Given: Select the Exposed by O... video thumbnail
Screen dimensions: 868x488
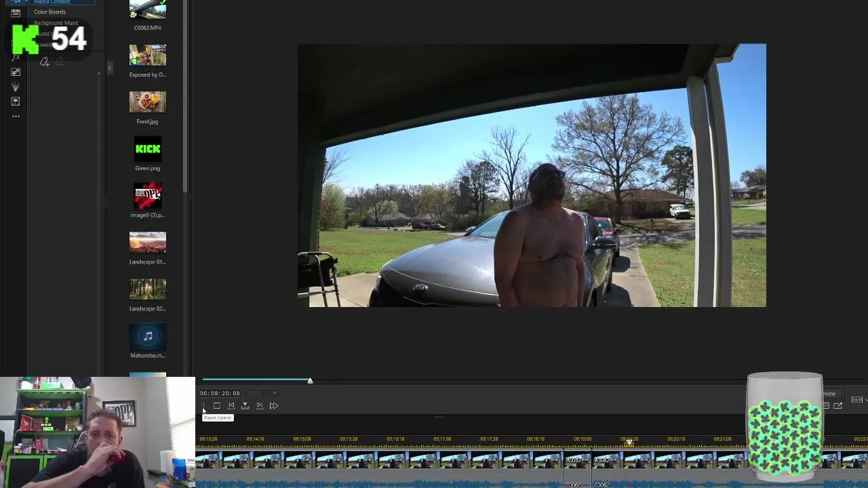Looking at the screenshot, I should click(148, 55).
